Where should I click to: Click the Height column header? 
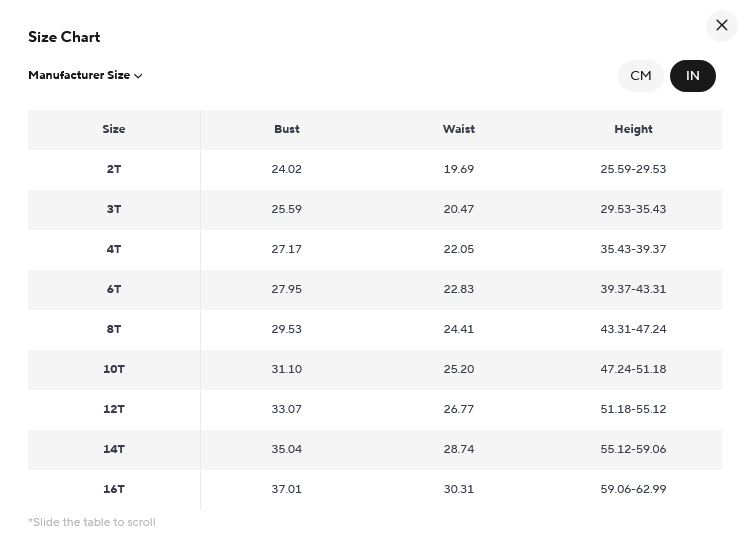pos(633,129)
